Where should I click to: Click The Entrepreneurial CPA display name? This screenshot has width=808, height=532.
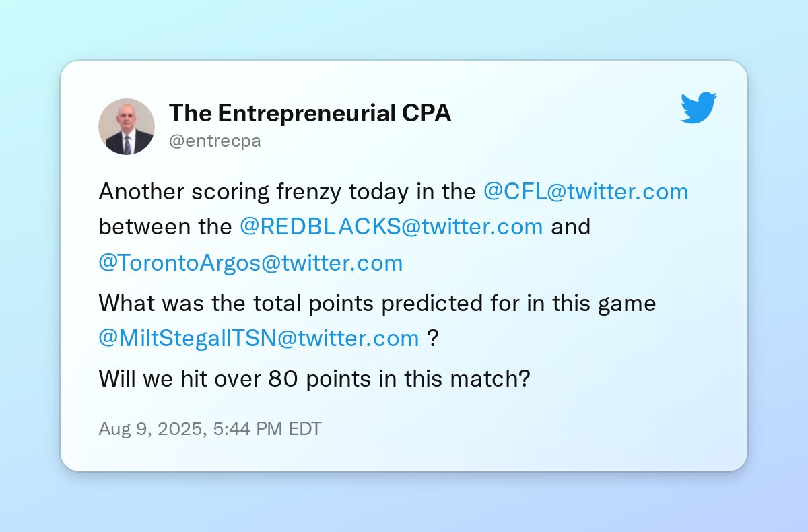[310, 113]
